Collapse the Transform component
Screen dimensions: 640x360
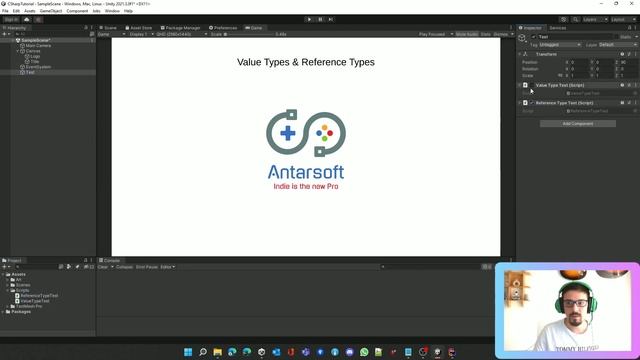[x=520, y=54]
